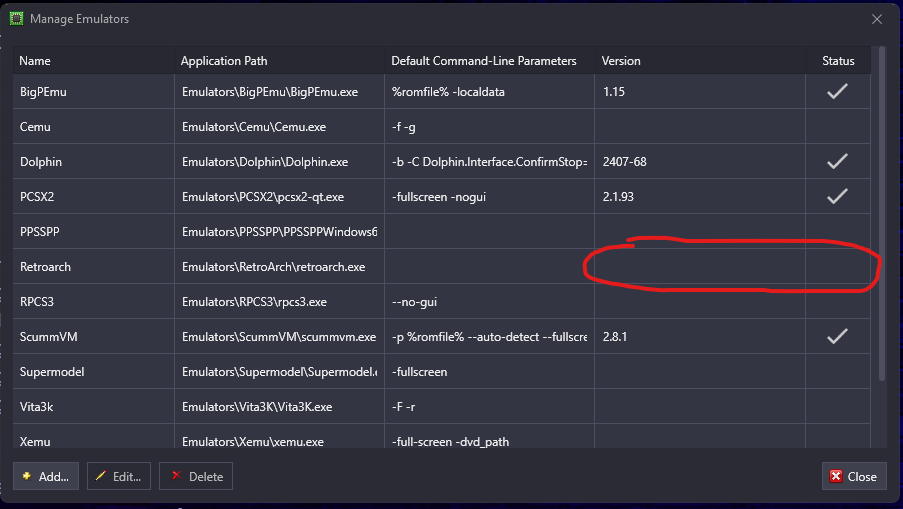The image size is (903, 509).
Task: Click Dolphin version 2407-68
Action: [624, 162]
